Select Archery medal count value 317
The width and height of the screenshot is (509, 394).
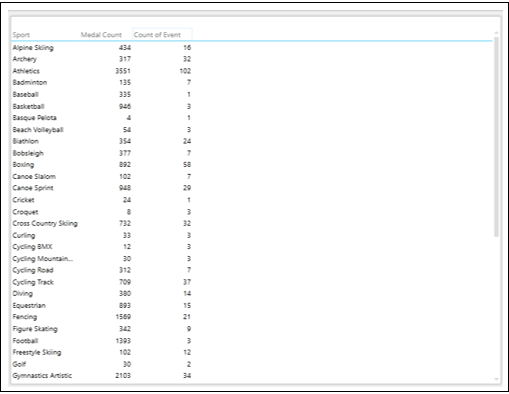coord(125,59)
